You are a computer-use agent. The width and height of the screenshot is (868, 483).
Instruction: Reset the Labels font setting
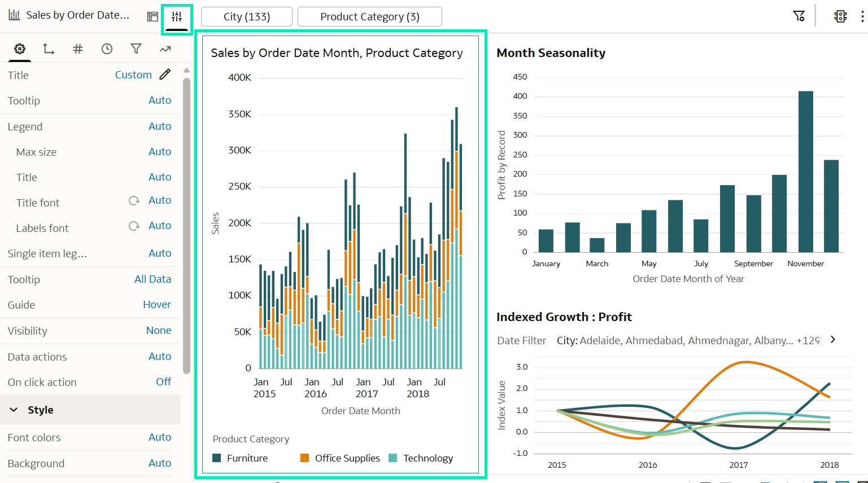134,226
